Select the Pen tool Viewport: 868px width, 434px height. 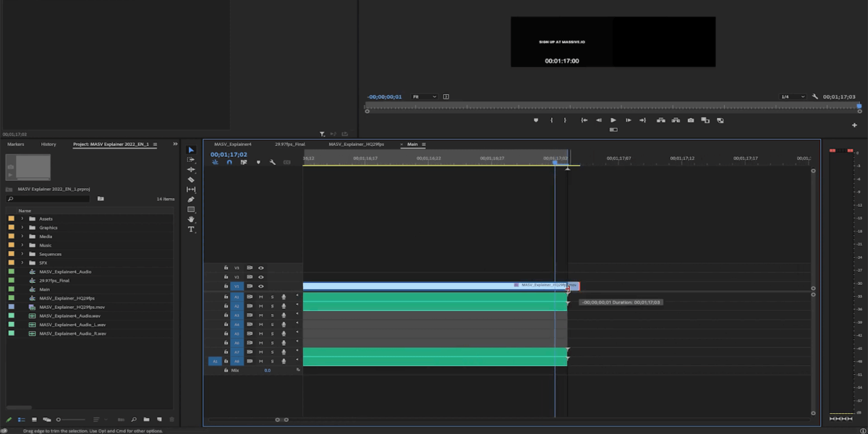pyautogui.click(x=191, y=199)
